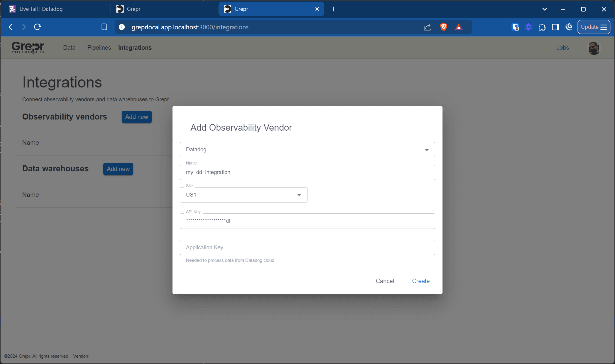Select the active Grepr tab
615x364 pixels.
click(x=271, y=9)
